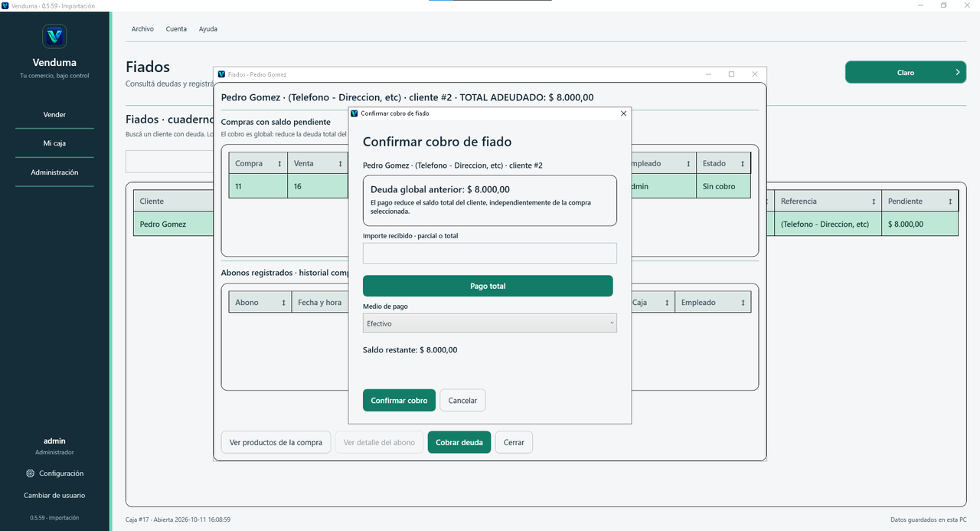Open the Claro theme selector

(906, 72)
